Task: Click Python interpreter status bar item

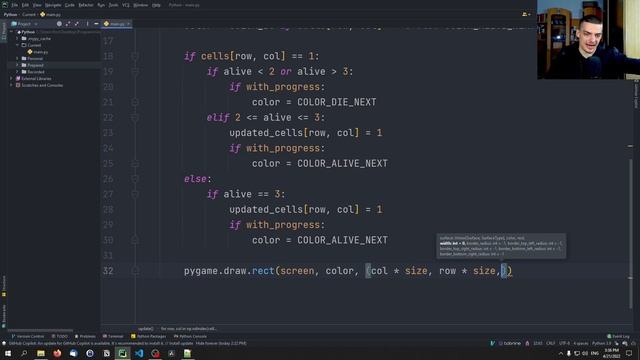Action: tap(602, 343)
